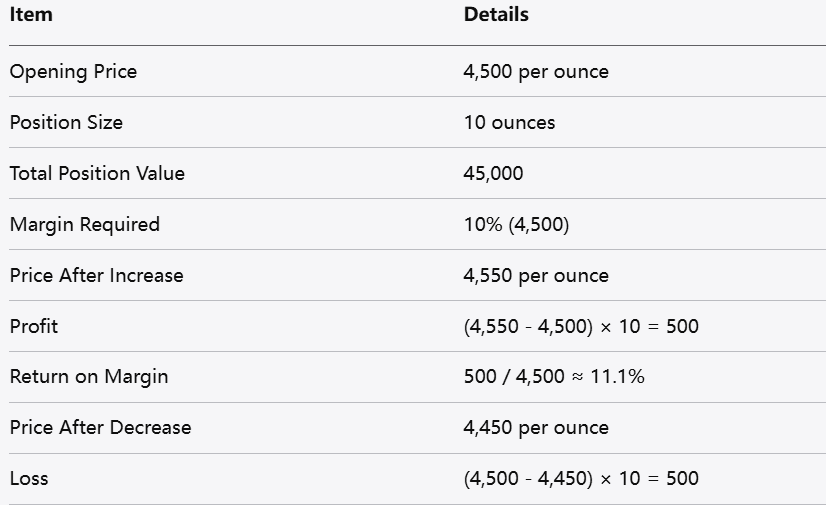The image size is (826, 505).
Task: Click the "500 / 4,500 ≈ 11.1%" value
Action: [554, 377]
